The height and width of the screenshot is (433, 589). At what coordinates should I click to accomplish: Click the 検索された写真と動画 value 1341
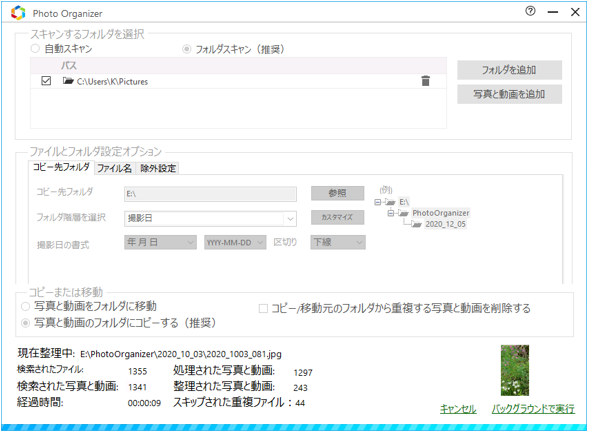coord(137,387)
